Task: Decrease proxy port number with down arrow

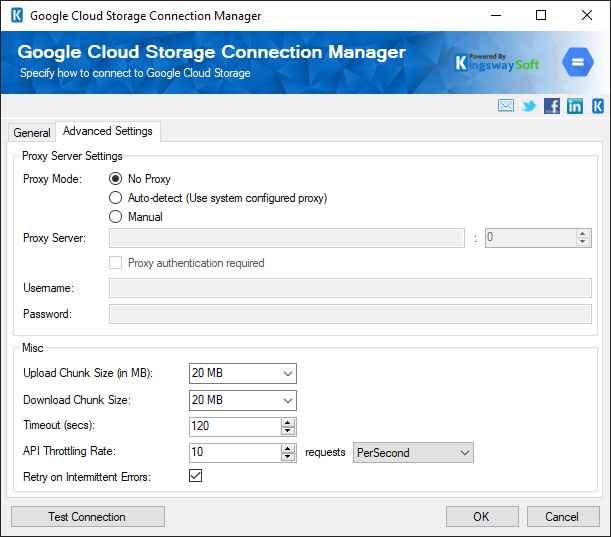Action: 583,242
